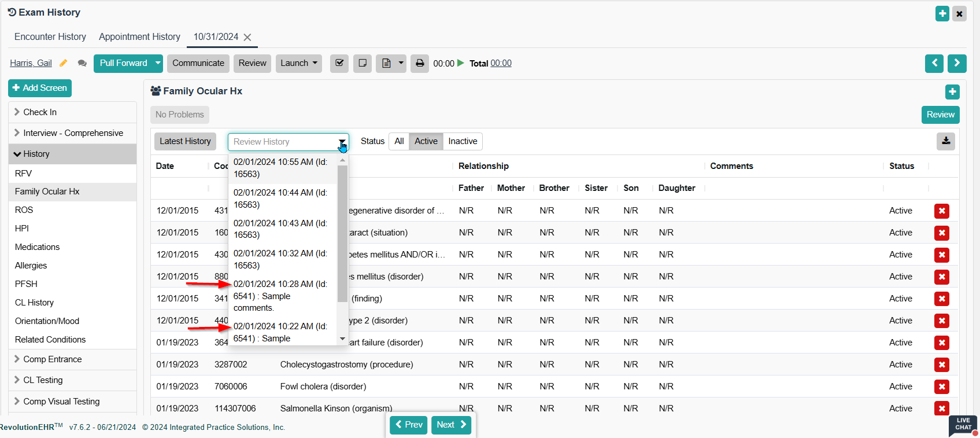This screenshot has width=980, height=438.
Task: Select 02/01/2024 10:44 AM review history entry
Action: click(x=280, y=198)
